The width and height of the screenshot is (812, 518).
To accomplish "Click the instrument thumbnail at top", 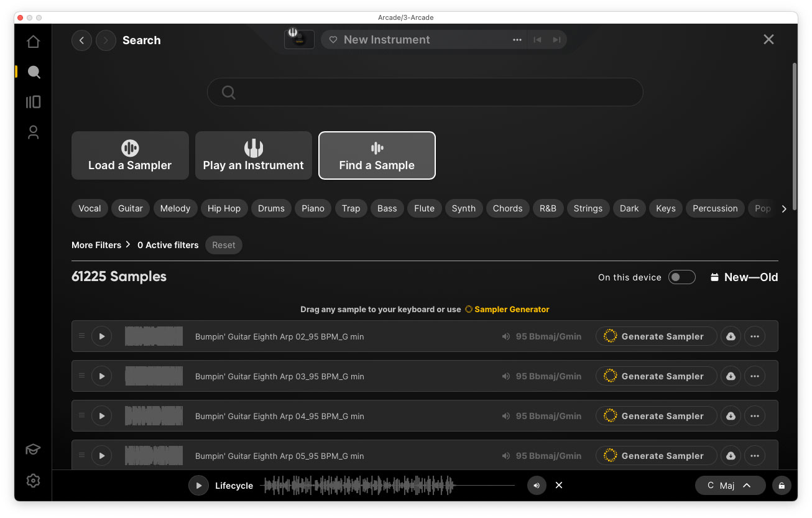I will [299, 39].
